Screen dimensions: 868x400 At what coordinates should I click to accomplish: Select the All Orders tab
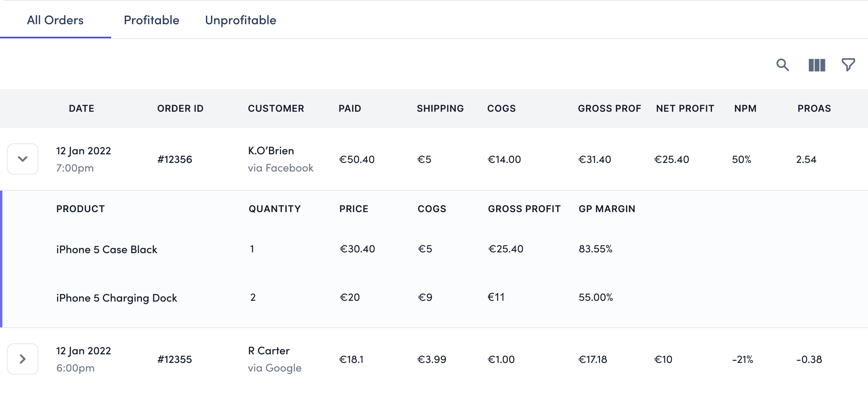tap(55, 20)
